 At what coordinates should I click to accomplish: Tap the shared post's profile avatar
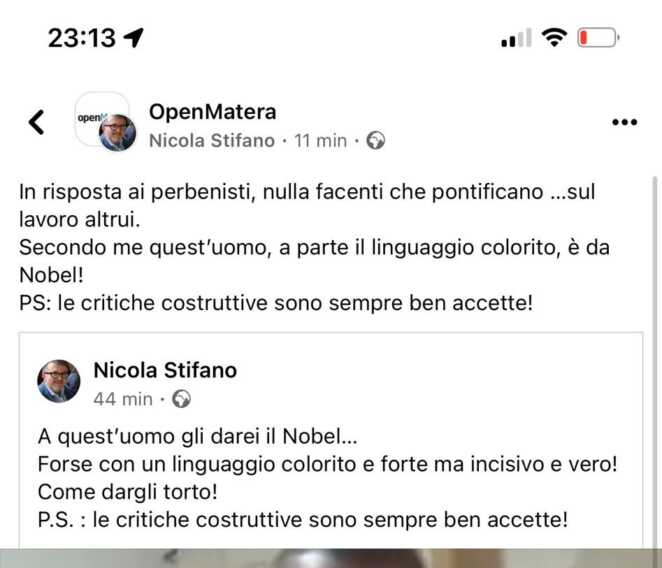[x=59, y=382]
